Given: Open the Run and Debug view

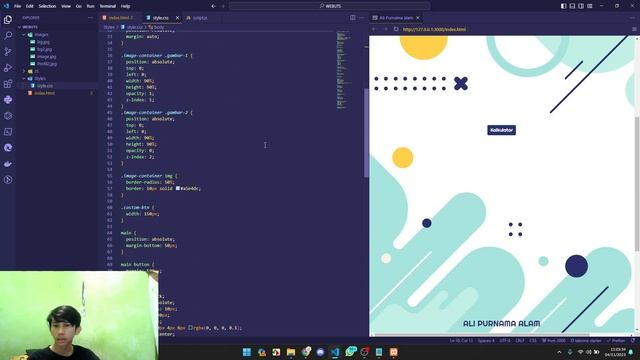Looking at the screenshot, I should [8, 68].
